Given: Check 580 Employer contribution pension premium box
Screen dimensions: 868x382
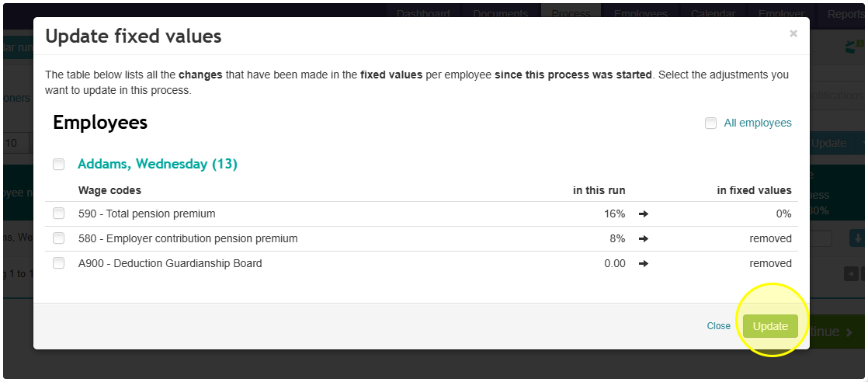Looking at the screenshot, I should pyautogui.click(x=59, y=238).
